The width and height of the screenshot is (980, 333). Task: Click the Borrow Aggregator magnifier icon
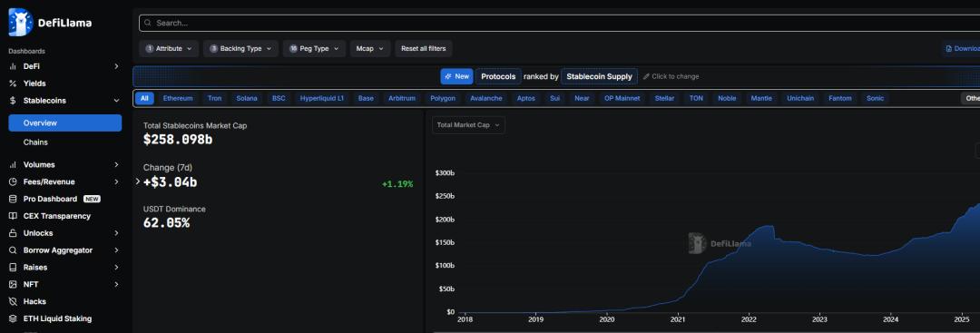pos(13,250)
